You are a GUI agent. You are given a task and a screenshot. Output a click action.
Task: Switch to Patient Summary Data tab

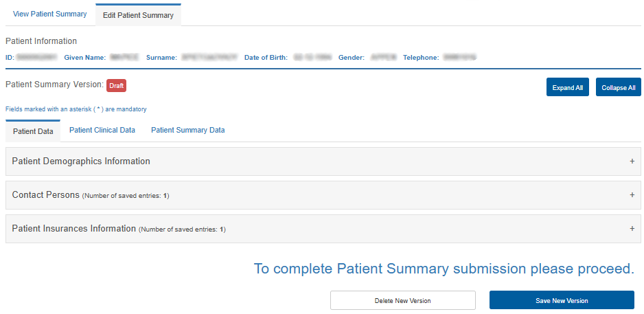tap(188, 131)
